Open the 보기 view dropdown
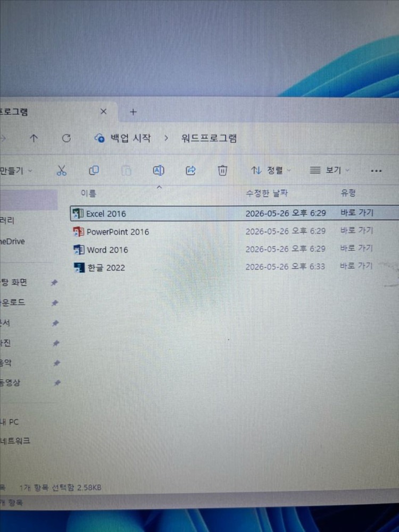Viewport: 399px width, 532px height. point(329,170)
